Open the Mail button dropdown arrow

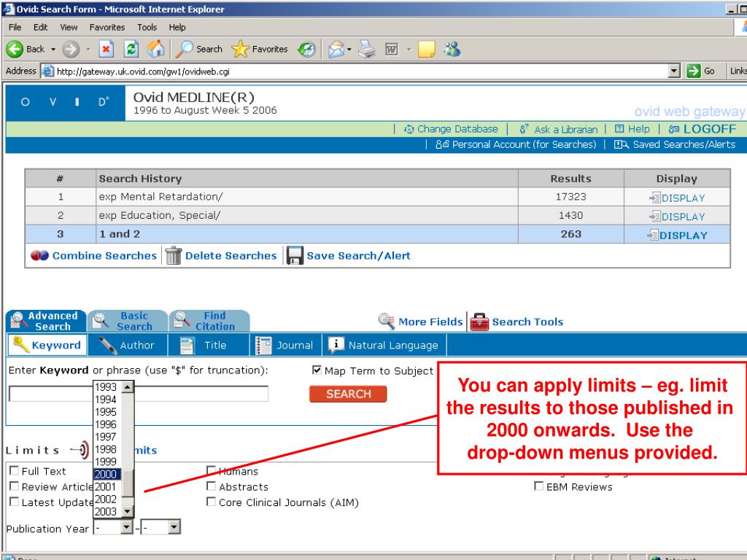click(x=349, y=49)
